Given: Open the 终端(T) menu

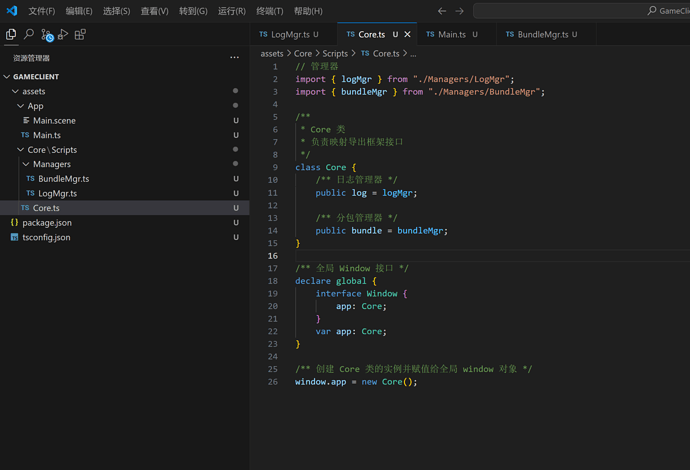Looking at the screenshot, I should coord(270,11).
